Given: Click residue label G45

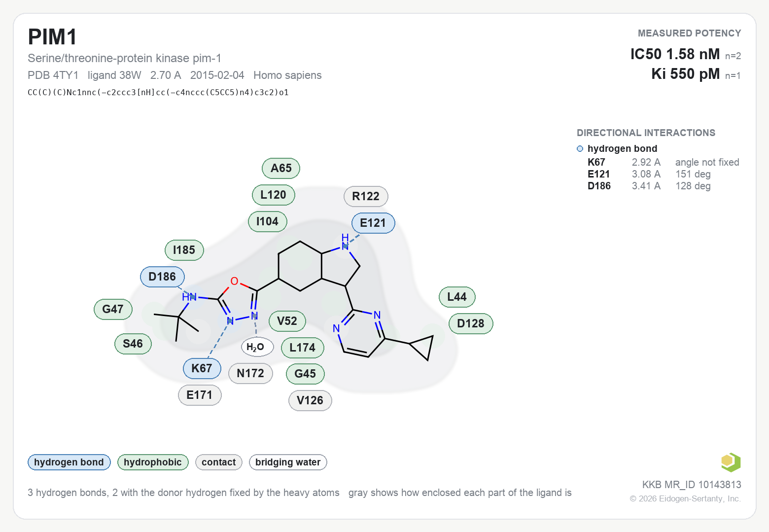Looking at the screenshot, I should point(305,374).
